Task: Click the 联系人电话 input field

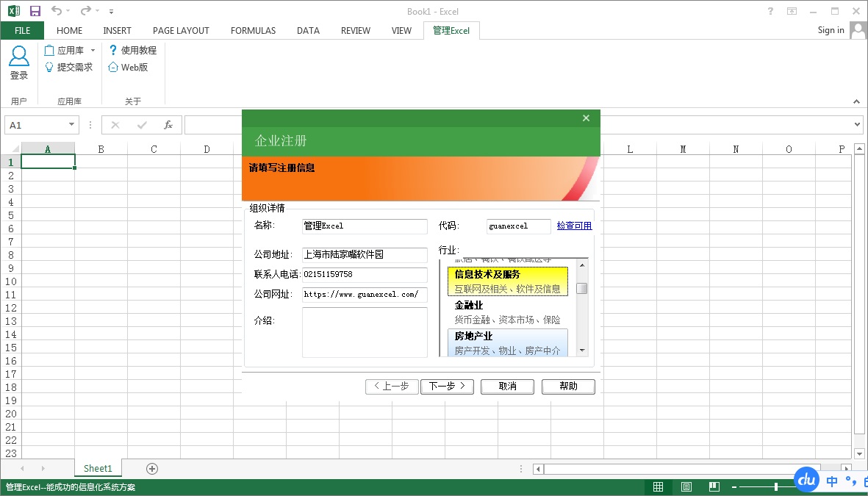Action: (x=365, y=275)
